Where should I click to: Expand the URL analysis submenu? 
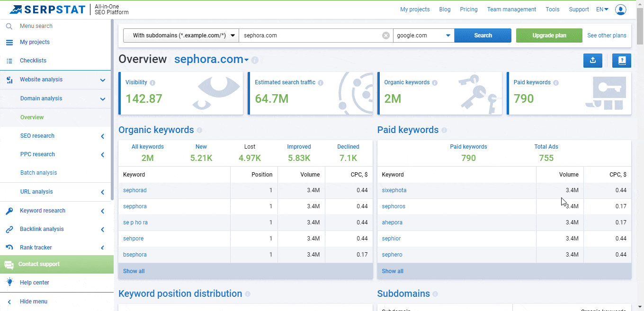click(103, 192)
